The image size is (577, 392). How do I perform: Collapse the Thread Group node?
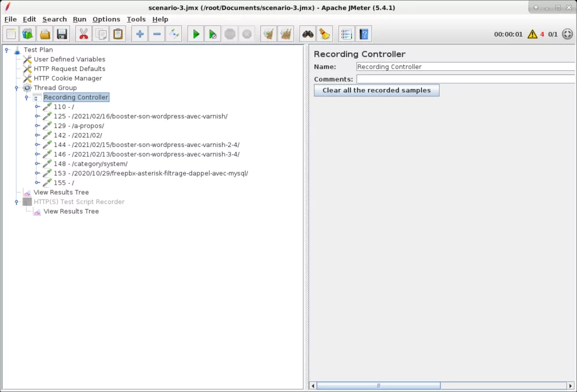click(x=16, y=88)
